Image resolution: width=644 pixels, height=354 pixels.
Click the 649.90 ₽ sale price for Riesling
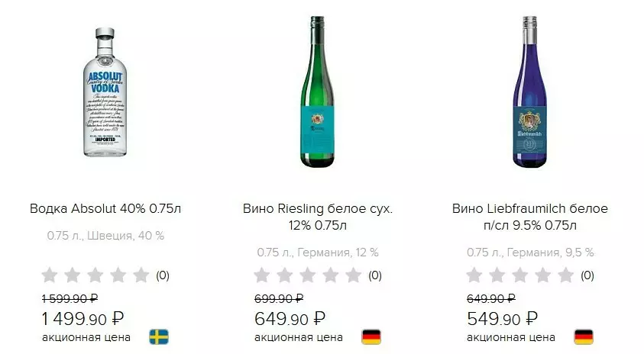(x=290, y=318)
